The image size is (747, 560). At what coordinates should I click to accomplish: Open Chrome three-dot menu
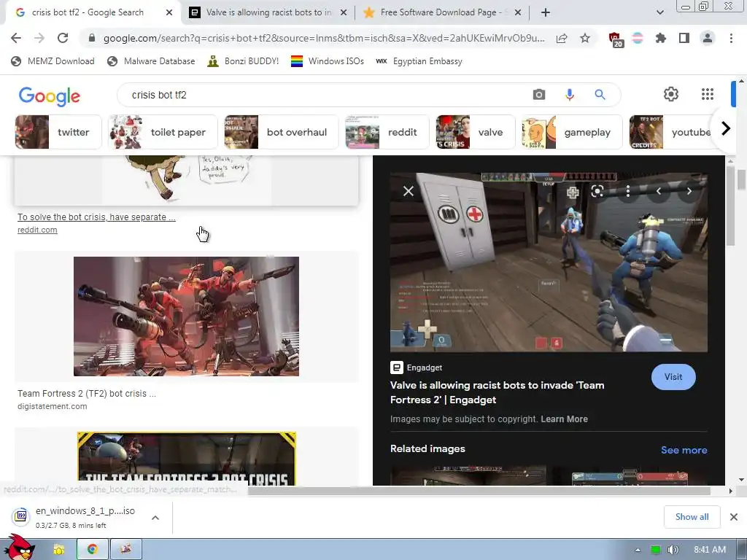pyautogui.click(x=731, y=38)
